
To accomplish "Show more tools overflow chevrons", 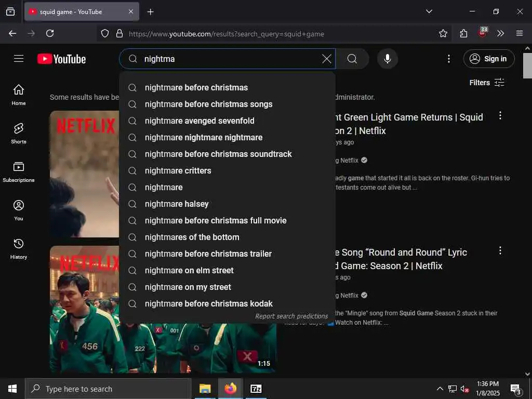I will tap(500, 33).
